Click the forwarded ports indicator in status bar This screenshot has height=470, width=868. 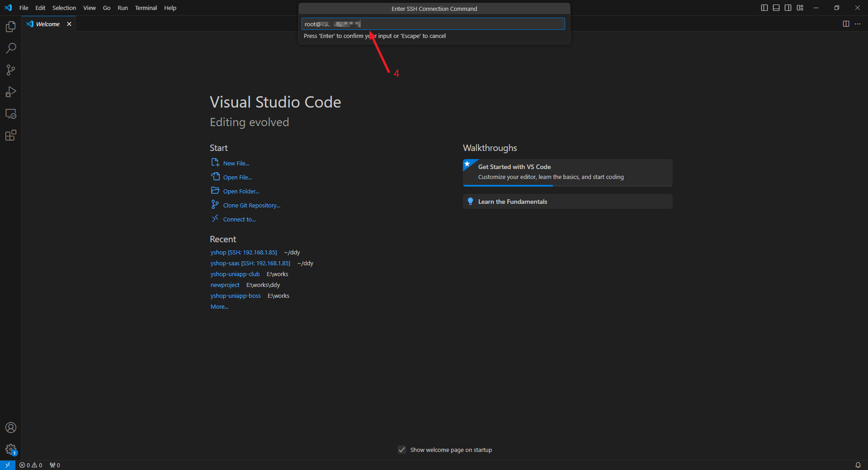click(55, 465)
